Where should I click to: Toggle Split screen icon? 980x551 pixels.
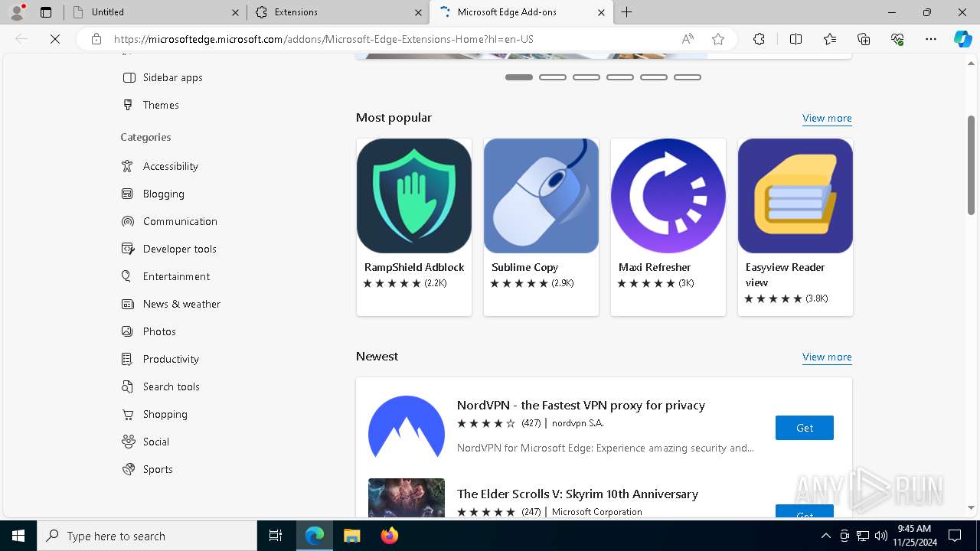pyautogui.click(x=795, y=39)
